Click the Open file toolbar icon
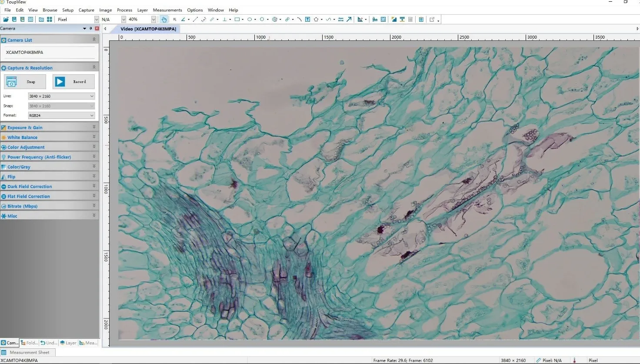 click(x=6, y=20)
